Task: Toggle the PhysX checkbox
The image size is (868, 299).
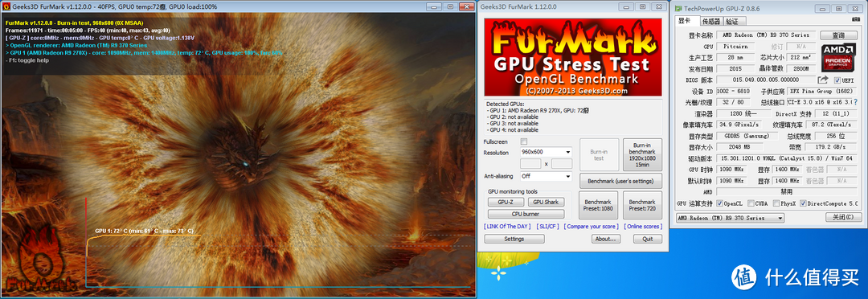Action: pos(776,203)
